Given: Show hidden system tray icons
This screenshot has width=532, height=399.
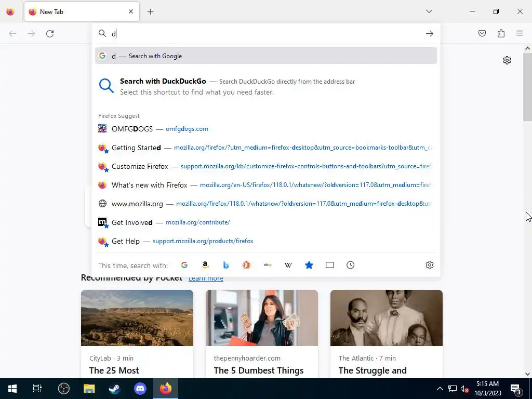Looking at the screenshot, I should click(x=440, y=389).
